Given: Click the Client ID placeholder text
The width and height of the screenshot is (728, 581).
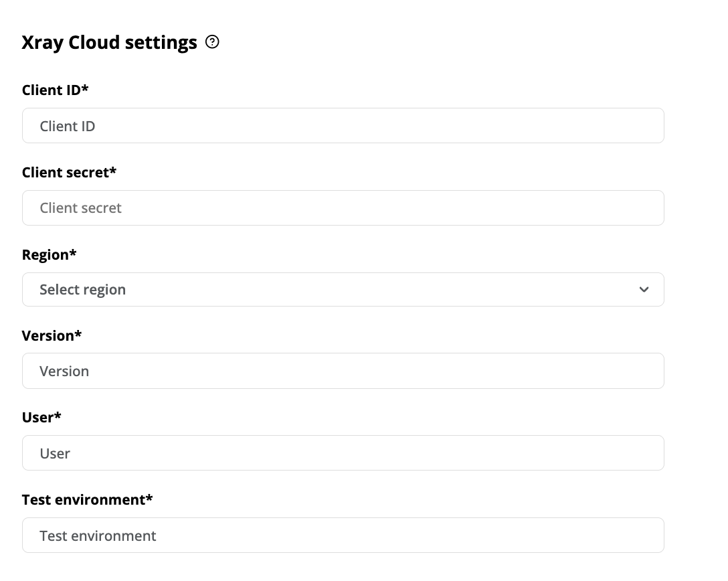Looking at the screenshot, I should click(67, 125).
